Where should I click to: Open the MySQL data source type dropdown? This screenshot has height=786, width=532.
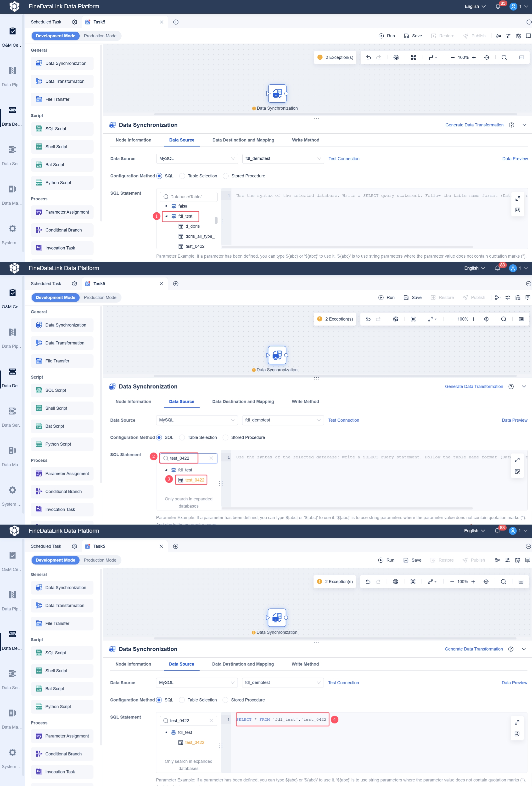tap(197, 158)
